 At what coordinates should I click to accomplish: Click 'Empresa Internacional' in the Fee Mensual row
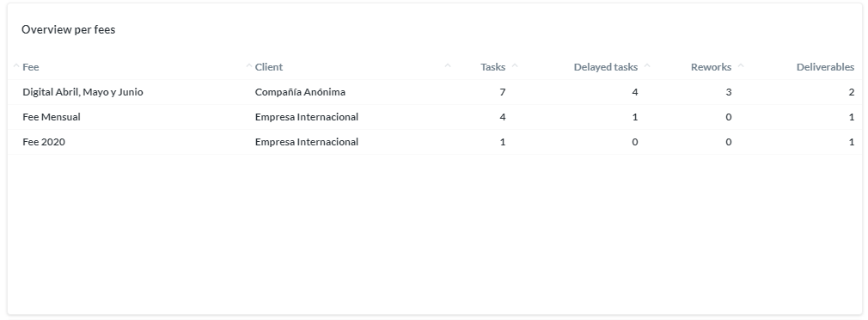point(307,117)
